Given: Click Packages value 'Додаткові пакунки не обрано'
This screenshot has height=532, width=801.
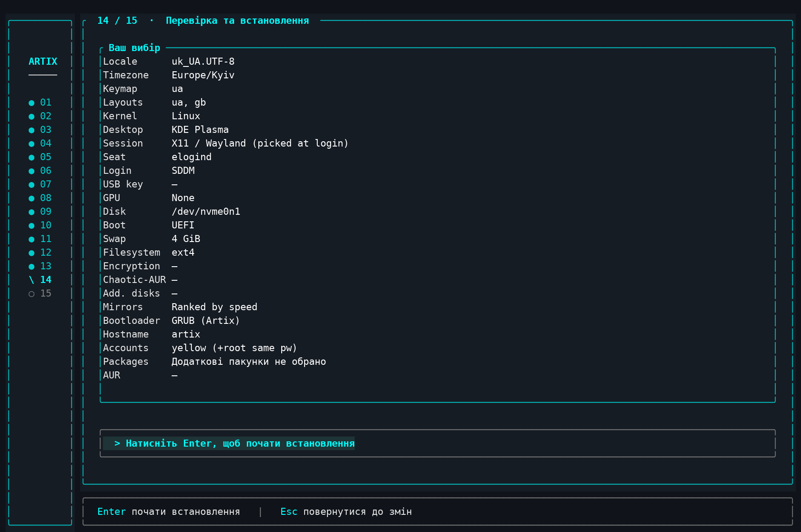Looking at the screenshot, I should point(249,362).
